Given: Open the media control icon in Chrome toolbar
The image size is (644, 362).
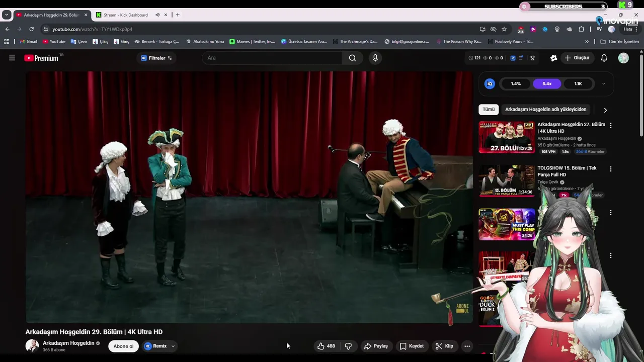Looking at the screenshot, I should click(599, 29).
